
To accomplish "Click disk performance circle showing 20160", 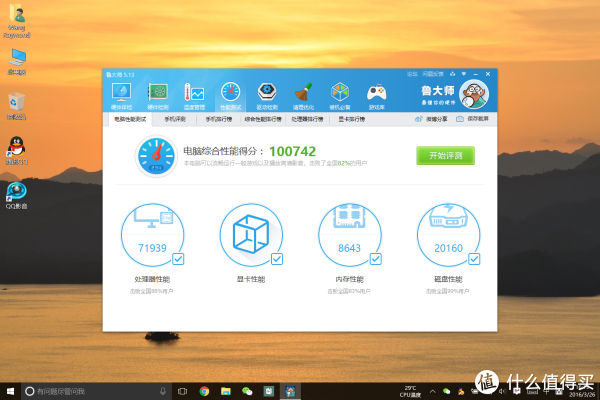I will click(x=448, y=235).
